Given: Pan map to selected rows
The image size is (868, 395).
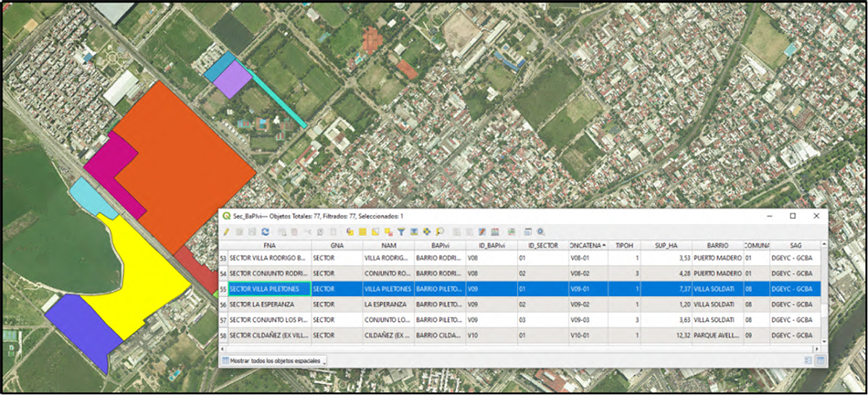Looking at the screenshot, I should (427, 232).
